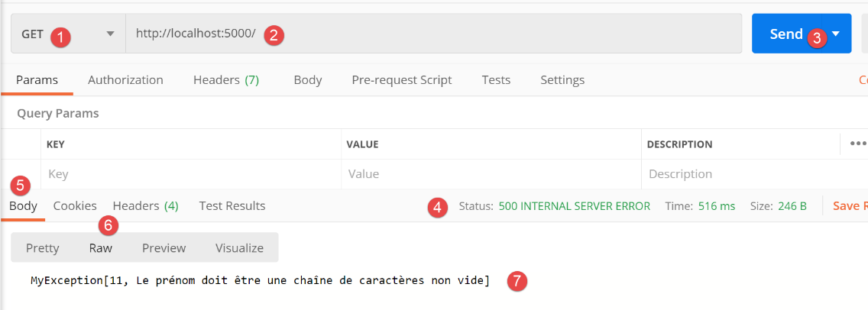Switch to the Params tab
Viewport: 868px width, 310px height.
point(37,79)
